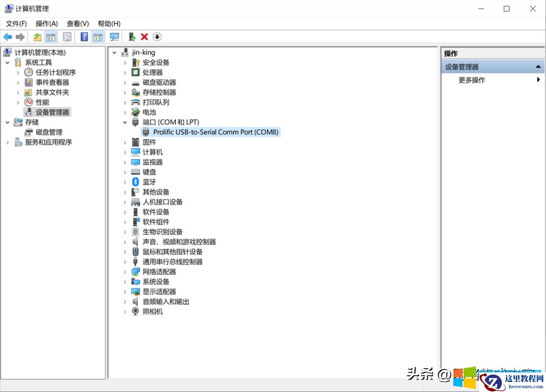Screen dimensions: 546x392
Task: Select 声音、视频和游戏控制器 row
Action: [x=179, y=242]
